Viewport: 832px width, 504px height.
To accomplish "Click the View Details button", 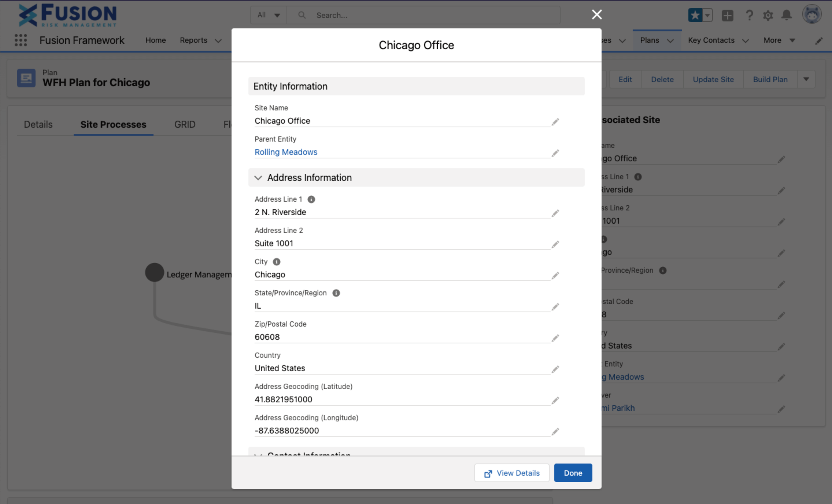I will (512, 472).
